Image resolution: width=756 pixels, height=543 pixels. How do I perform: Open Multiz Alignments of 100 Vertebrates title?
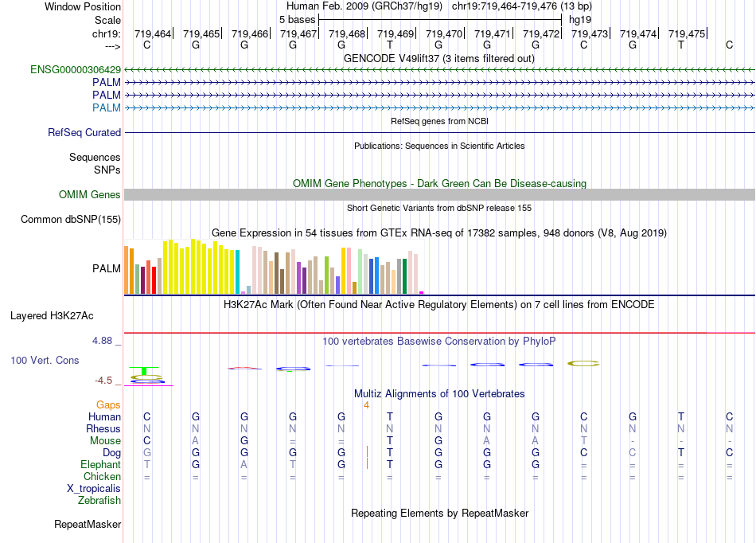click(x=439, y=394)
